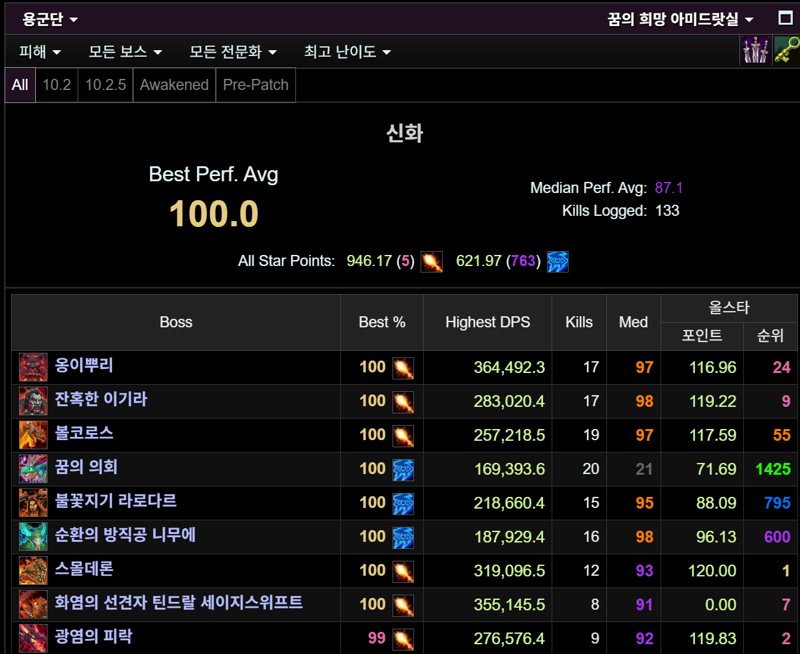The height and width of the screenshot is (654, 800).
Task: Click the 불꽃지기 라로다르 boss portrait icon
Action: [x=33, y=503]
